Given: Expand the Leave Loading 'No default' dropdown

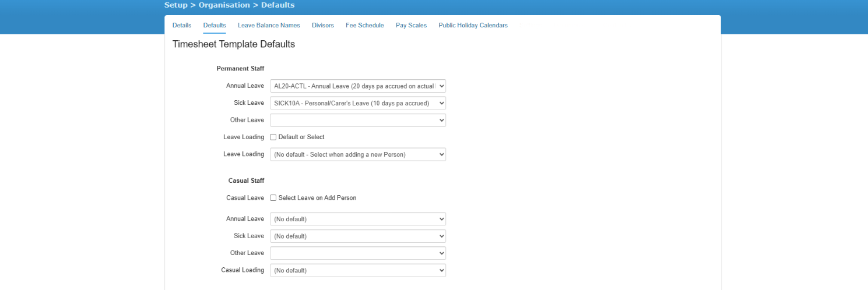Looking at the screenshot, I should [x=358, y=154].
